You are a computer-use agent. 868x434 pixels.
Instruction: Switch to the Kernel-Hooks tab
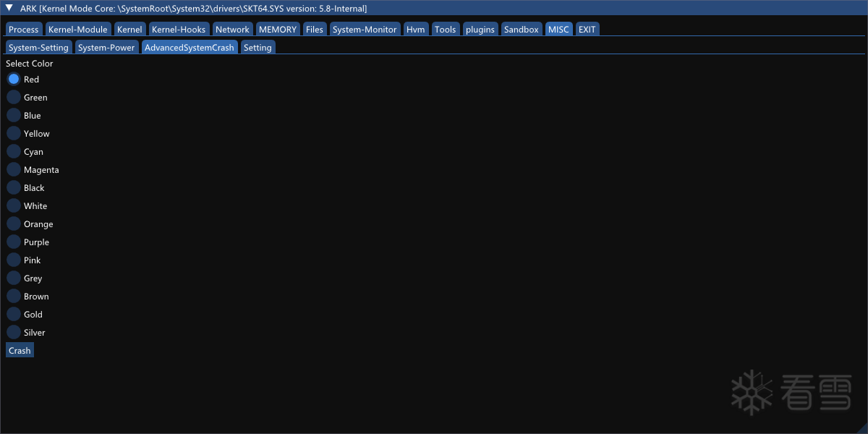[x=179, y=29]
